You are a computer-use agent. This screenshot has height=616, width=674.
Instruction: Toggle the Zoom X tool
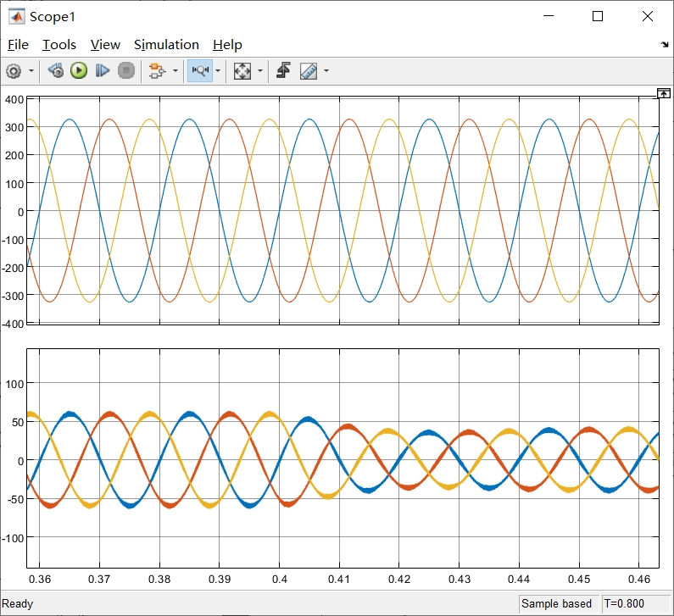[200, 71]
